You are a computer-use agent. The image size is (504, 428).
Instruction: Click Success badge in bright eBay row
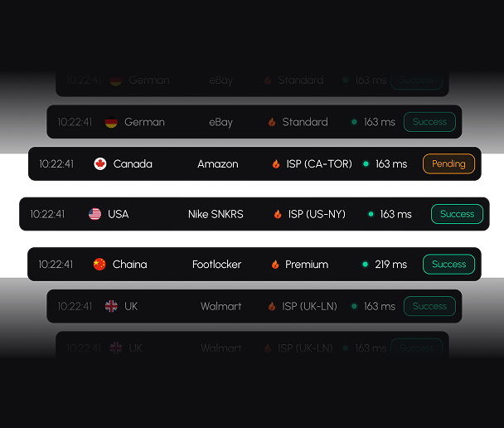tap(429, 122)
